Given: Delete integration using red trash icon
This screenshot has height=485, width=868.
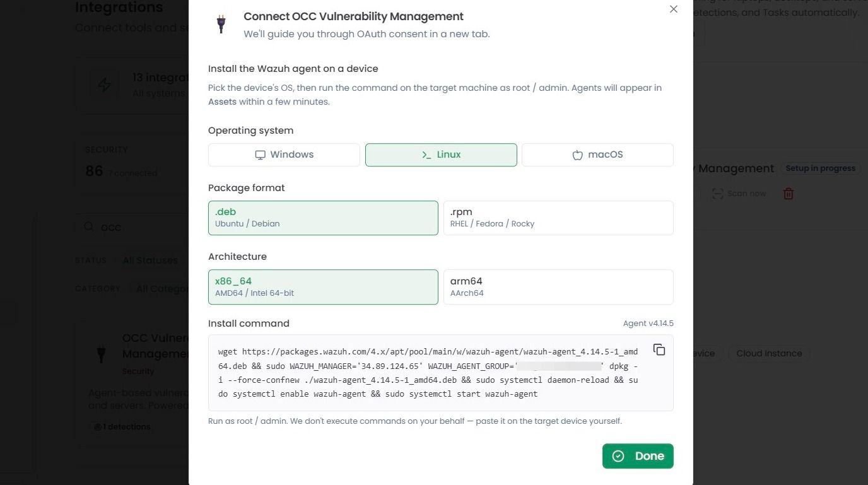Looking at the screenshot, I should coord(788,194).
